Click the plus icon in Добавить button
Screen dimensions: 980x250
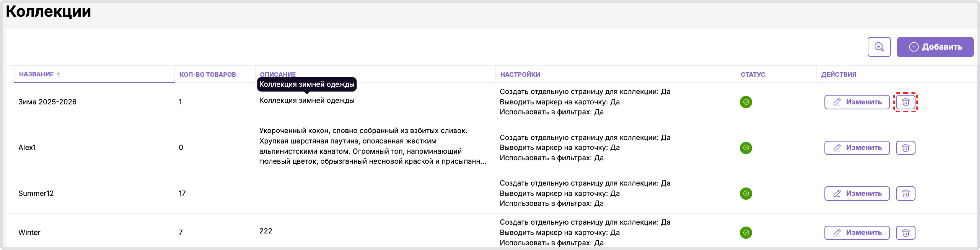[913, 47]
